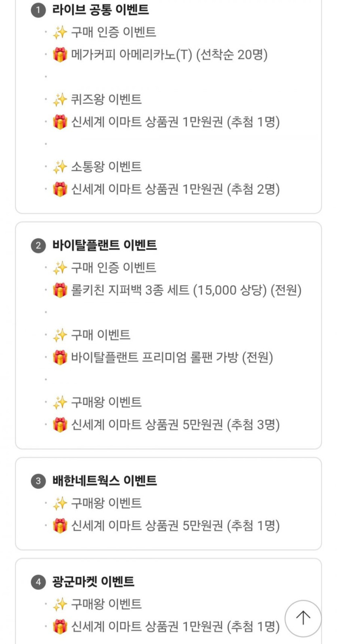Select the 바이탈플랜트 이벤트 heading
Viewport: 337px width, 644px height.
coord(105,245)
